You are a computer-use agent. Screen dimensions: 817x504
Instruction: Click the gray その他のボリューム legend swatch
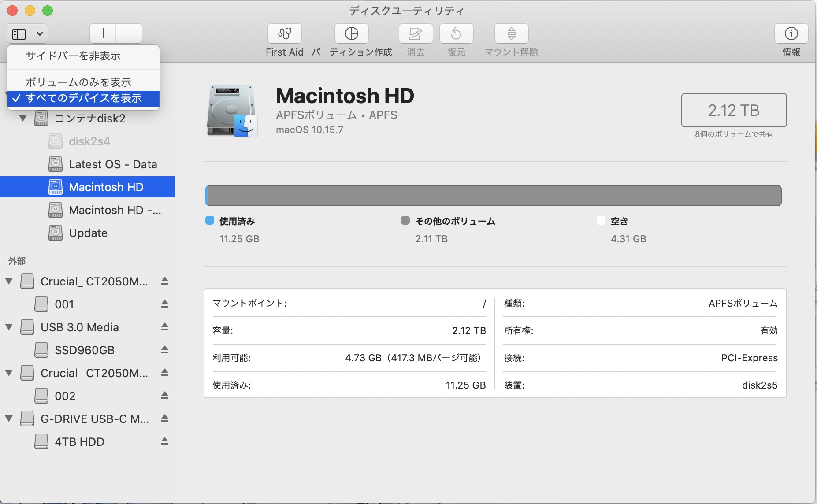[405, 221]
